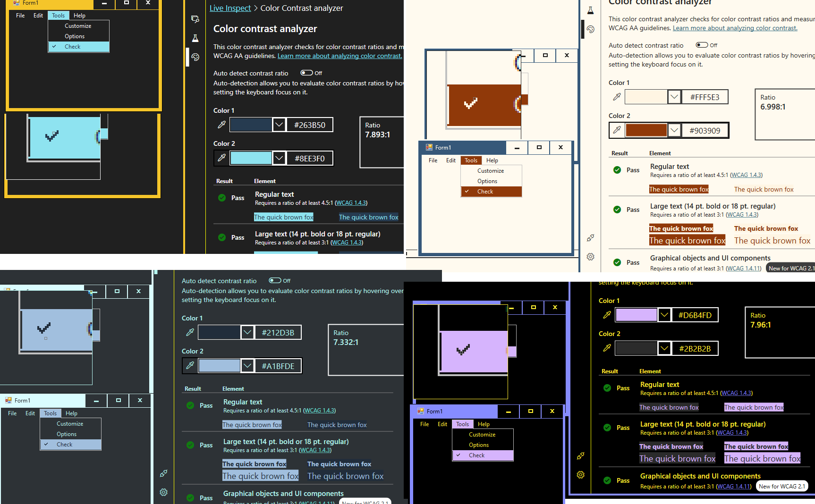Image resolution: width=815 pixels, height=504 pixels.
Task: Expand dropdown arrow beside #8EE3F0 field
Action: pos(279,158)
